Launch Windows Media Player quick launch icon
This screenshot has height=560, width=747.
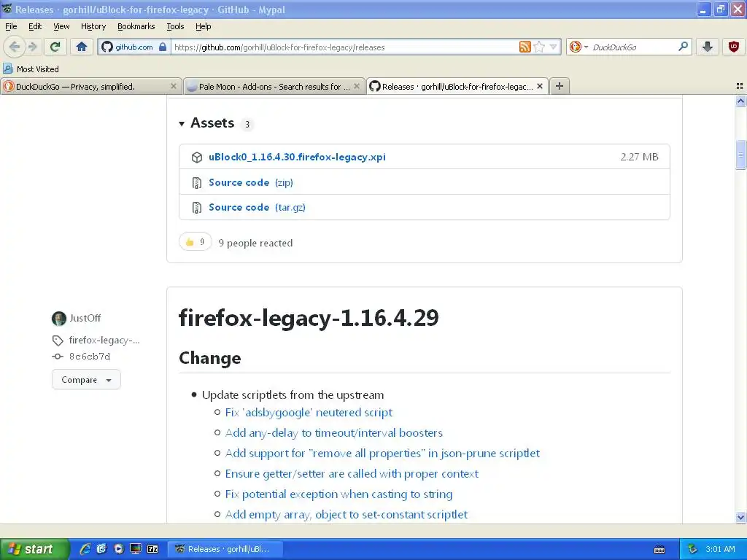pos(119,549)
